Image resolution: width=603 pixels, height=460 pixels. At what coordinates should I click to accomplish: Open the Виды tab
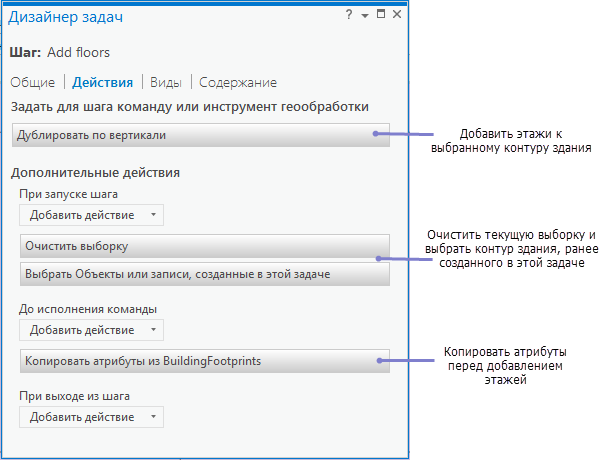point(166,82)
